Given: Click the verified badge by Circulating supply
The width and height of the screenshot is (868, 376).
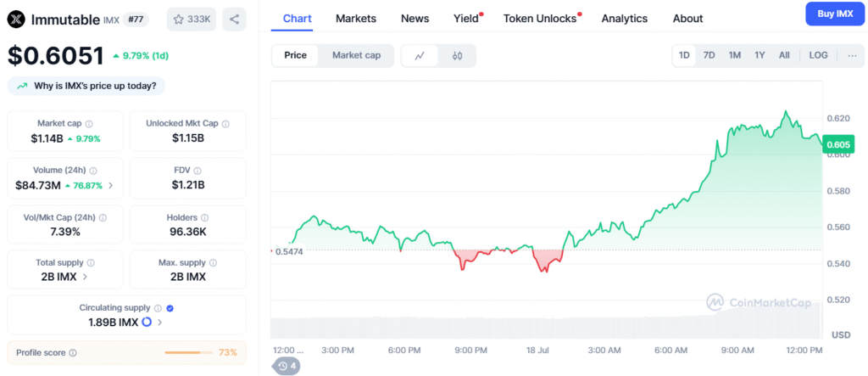Looking at the screenshot, I should (x=170, y=308).
